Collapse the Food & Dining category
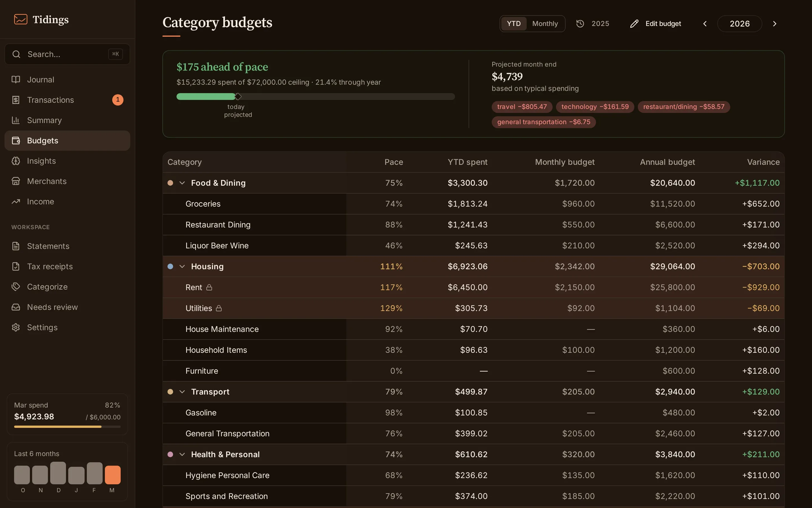The height and width of the screenshot is (508, 812). (182, 183)
